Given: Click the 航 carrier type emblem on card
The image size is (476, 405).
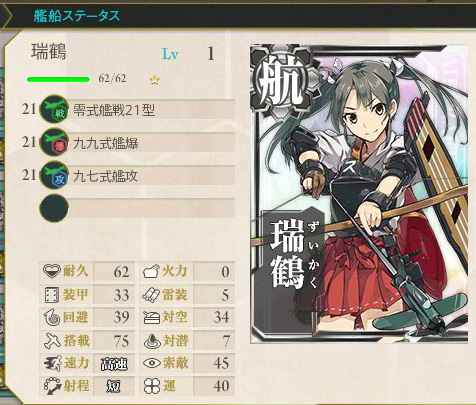Looking at the screenshot, I should [x=280, y=82].
